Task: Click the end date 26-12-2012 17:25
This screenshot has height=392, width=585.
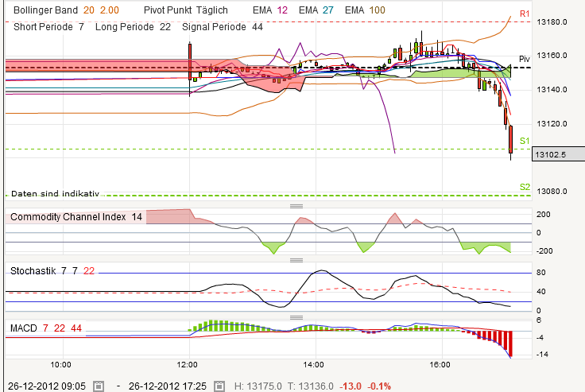Action: pyautogui.click(x=168, y=386)
